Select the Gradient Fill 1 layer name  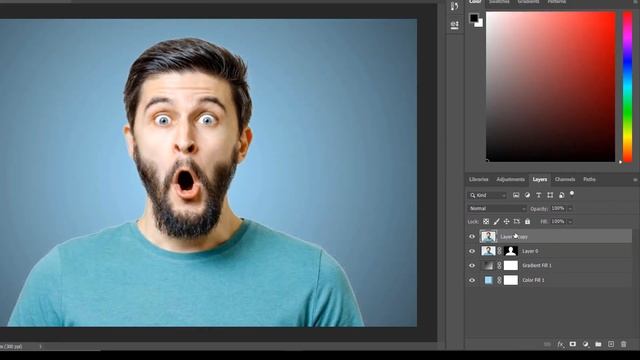[x=537, y=266]
